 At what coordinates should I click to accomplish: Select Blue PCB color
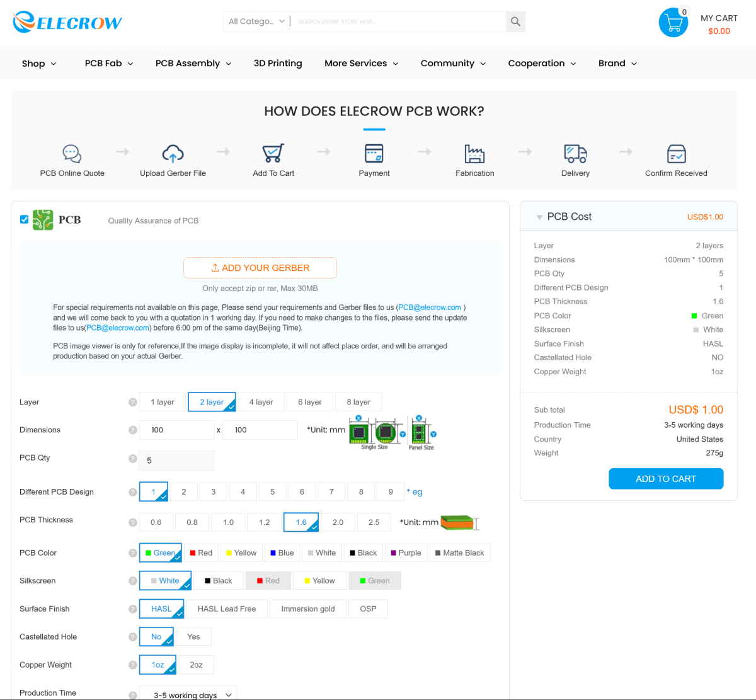282,553
